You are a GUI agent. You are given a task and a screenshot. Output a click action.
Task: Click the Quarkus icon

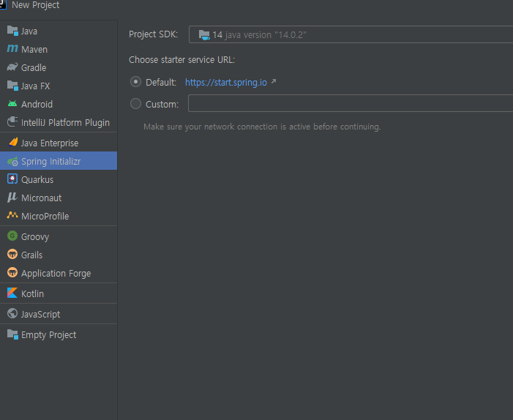pyautogui.click(x=12, y=179)
